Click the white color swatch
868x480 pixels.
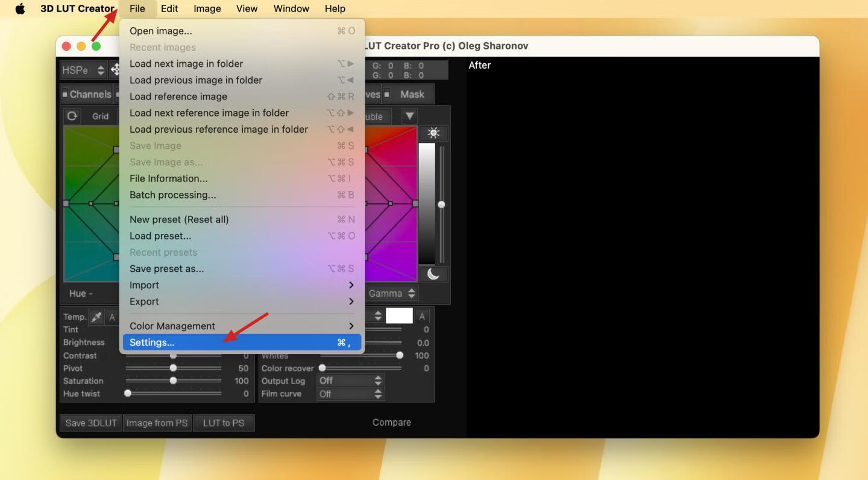(x=399, y=316)
